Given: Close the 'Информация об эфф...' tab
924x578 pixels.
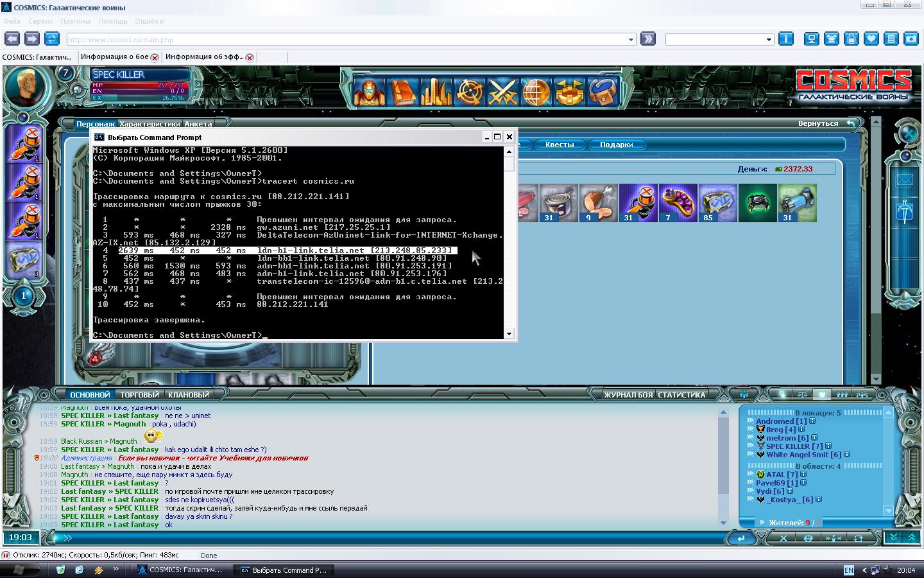Looking at the screenshot, I should [250, 57].
